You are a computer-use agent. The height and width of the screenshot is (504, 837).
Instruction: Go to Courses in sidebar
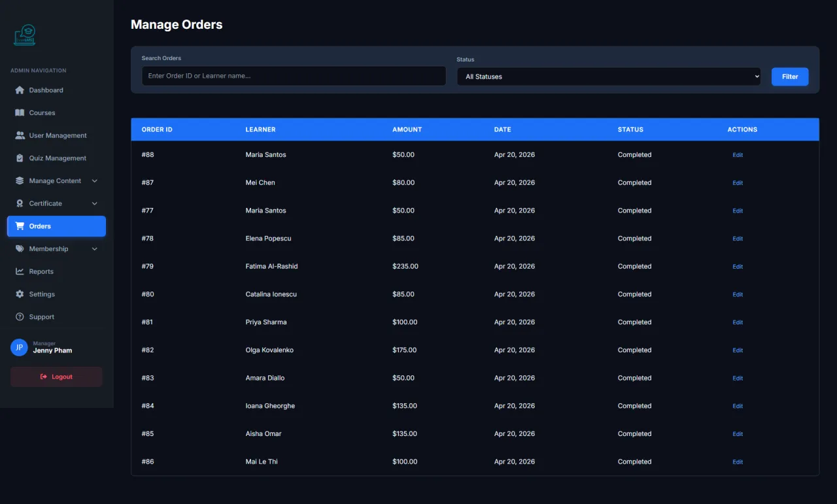click(56, 113)
